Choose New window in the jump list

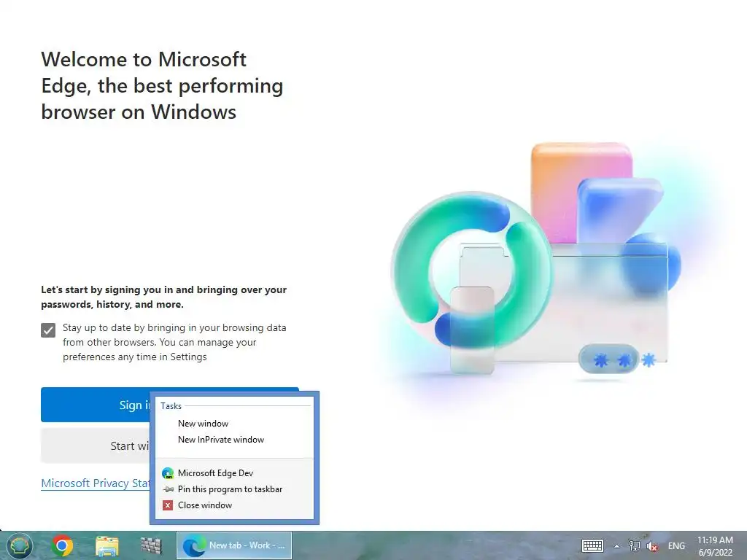(234, 424)
